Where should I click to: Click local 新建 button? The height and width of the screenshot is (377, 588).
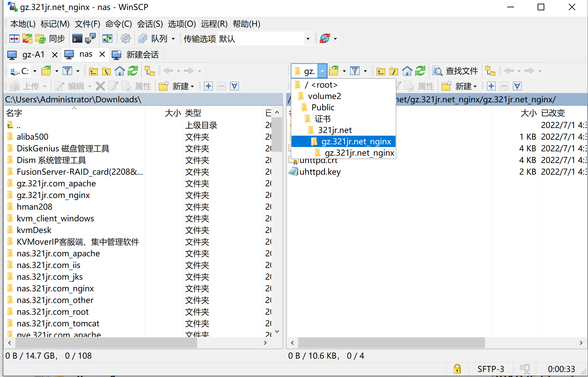tap(176, 86)
